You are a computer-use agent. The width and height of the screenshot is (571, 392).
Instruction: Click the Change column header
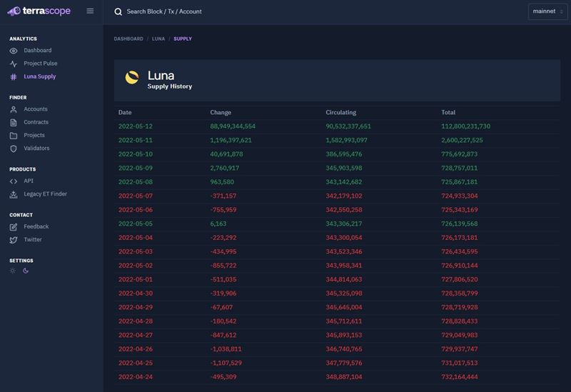click(221, 113)
